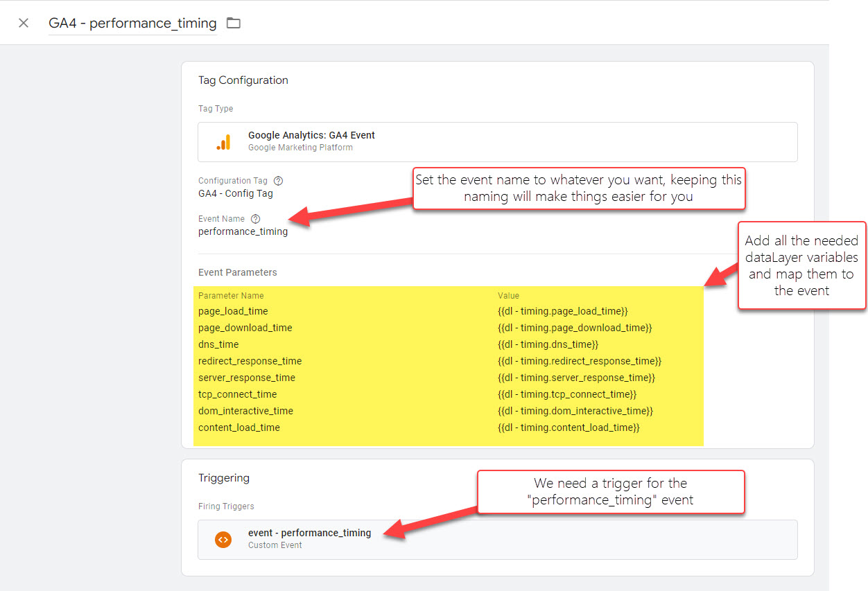Open help icon next to Event Name
Image resolution: width=868 pixels, height=591 pixels.
tap(255, 219)
